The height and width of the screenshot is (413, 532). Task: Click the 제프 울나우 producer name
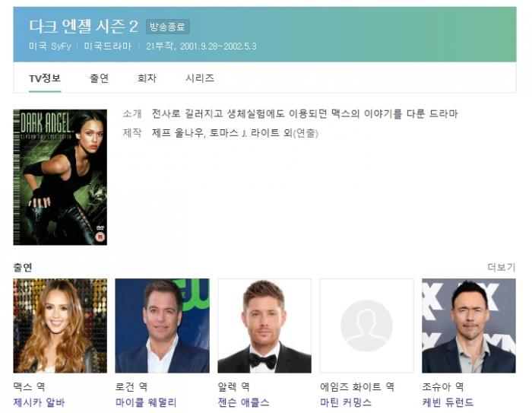[177, 133]
